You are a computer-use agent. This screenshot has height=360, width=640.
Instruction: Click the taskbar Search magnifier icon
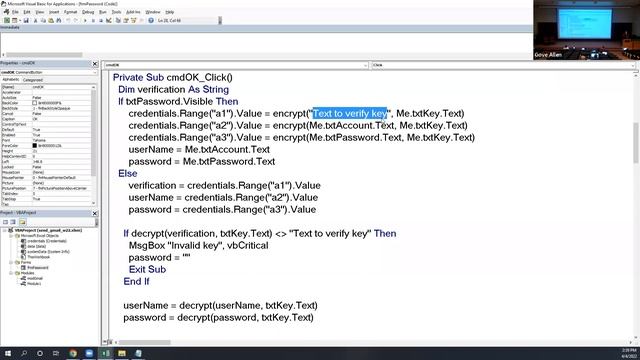click(x=24, y=353)
